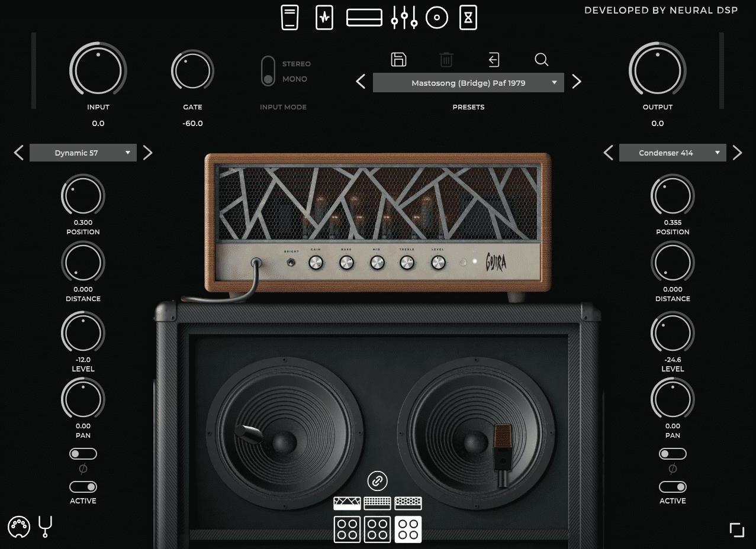Select previous left microphone type arrow
Screen dimensions: 756x549
(x=19, y=153)
